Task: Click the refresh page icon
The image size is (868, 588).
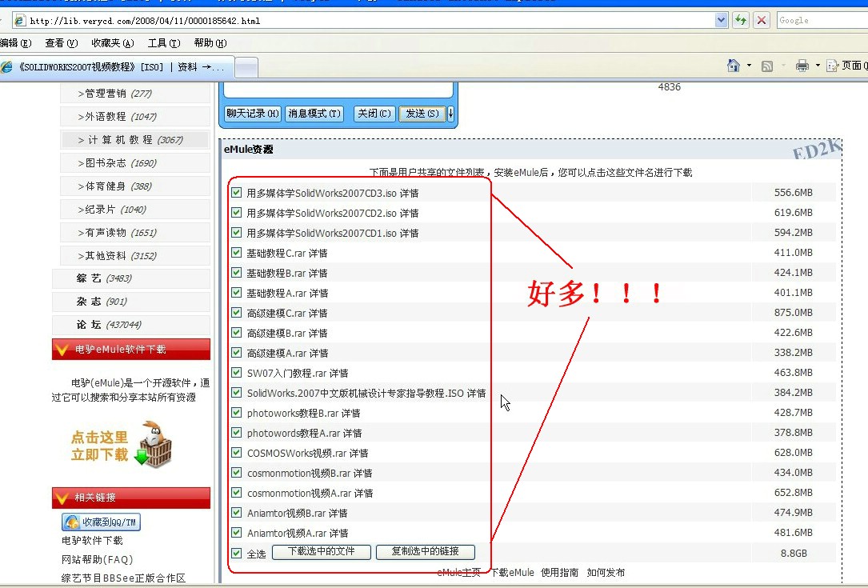Action: tap(741, 21)
